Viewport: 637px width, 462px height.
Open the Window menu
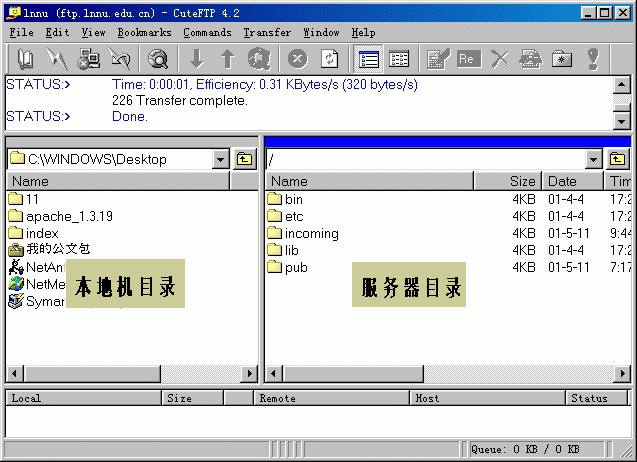click(x=321, y=33)
